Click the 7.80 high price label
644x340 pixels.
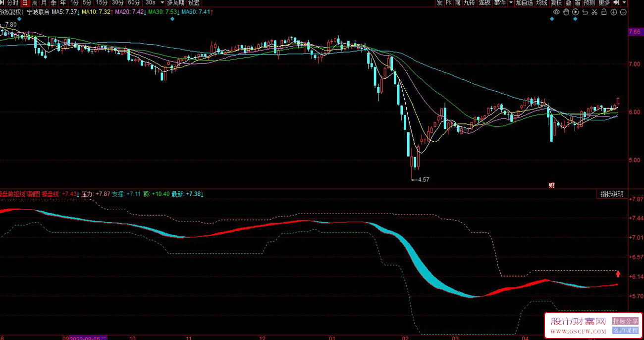[x=11, y=24]
